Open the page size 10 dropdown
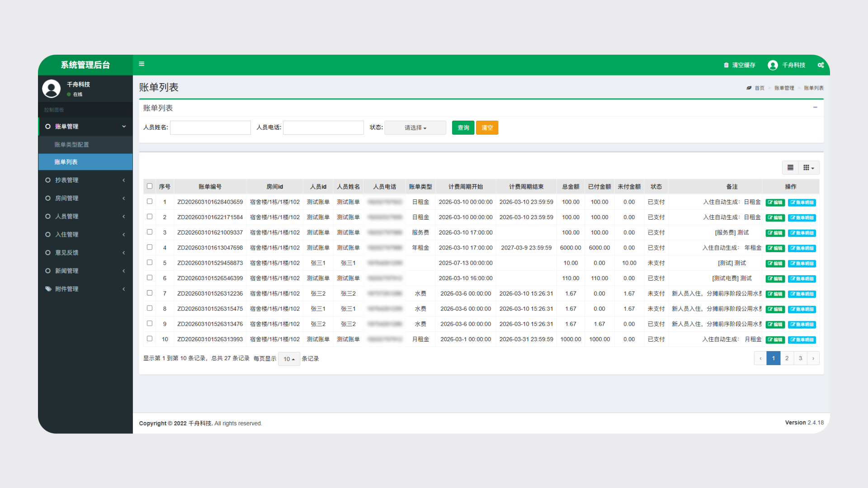The width and height of the screenshot is (868, 488). coord(289,359)
